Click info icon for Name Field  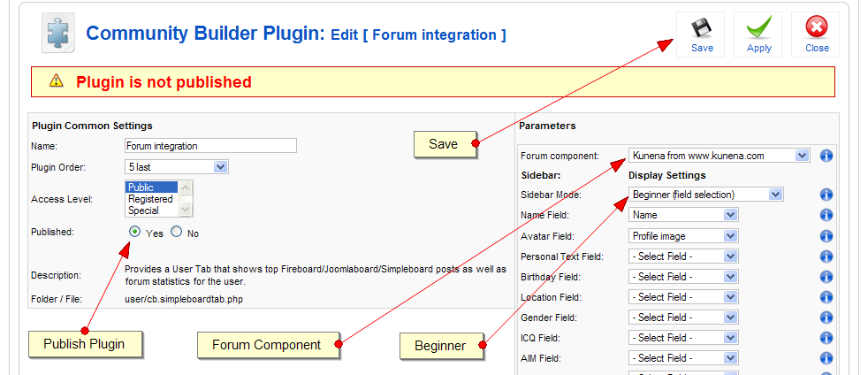[x=826, y=215]
